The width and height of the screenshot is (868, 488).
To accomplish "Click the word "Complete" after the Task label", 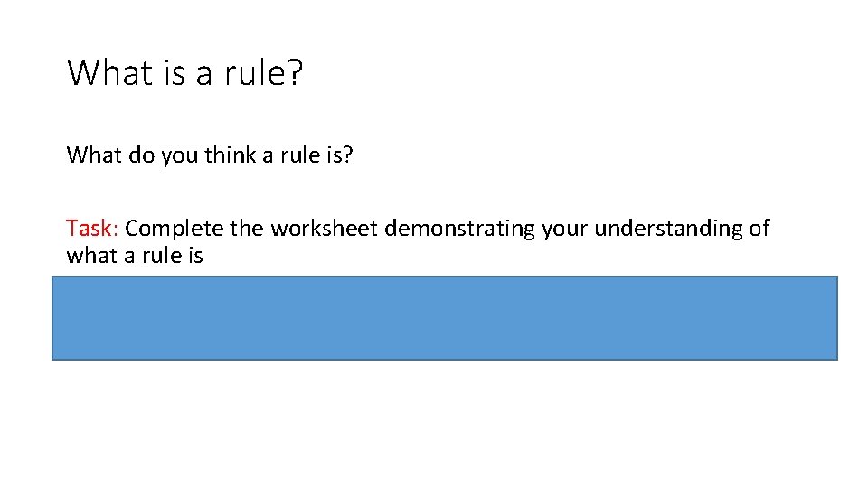I will [x=175, y=229].
